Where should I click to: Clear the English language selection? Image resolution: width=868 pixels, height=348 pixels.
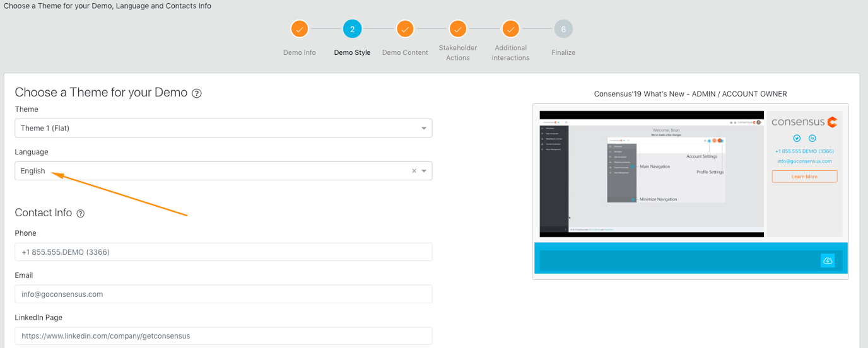(x=414, y=171)
